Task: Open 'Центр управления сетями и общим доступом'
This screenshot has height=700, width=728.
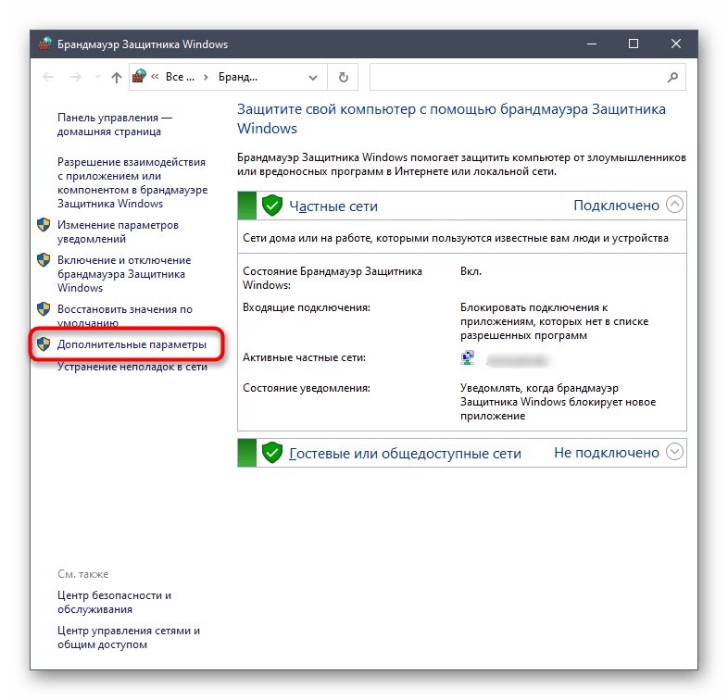Action: click(129, 637)
